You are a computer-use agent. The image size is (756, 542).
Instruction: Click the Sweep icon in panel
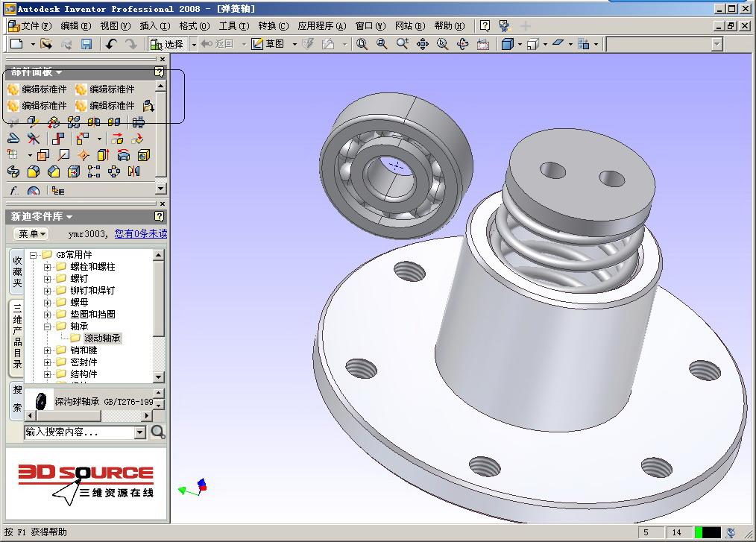tap(13, 171)
